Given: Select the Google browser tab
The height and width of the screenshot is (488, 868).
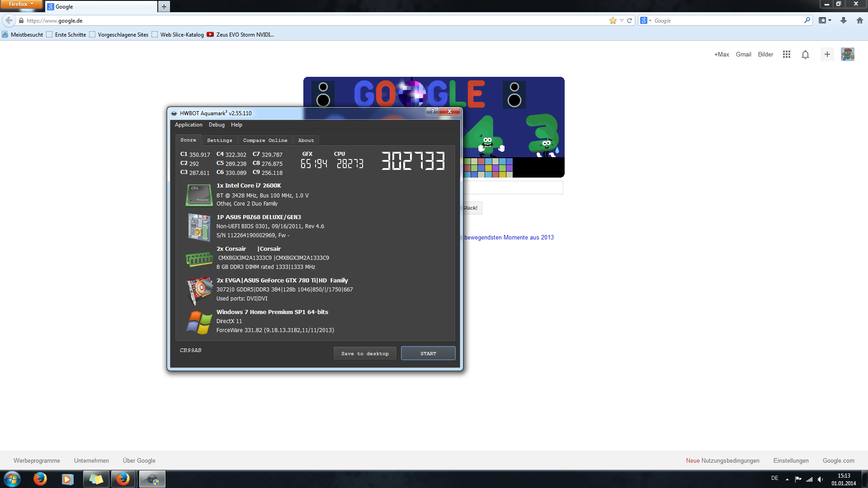Looking at the screenshot, I should (x=101, y=6).
